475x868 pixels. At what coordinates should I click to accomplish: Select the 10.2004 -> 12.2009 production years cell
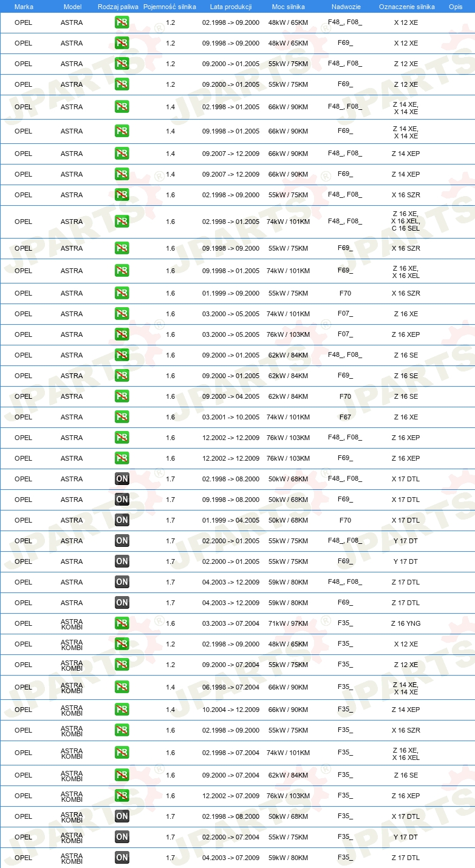coord(231,710)
